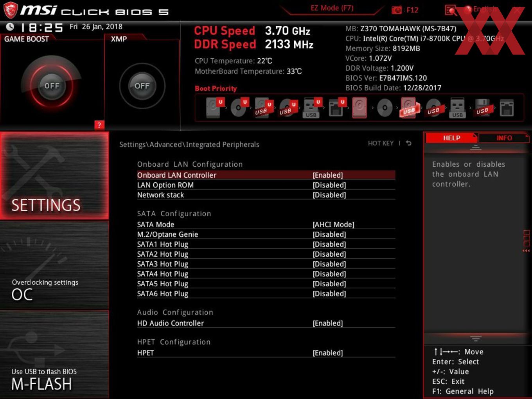Open Game Boost help question mark
Screen dimensions: 532x399
[99, 125]
